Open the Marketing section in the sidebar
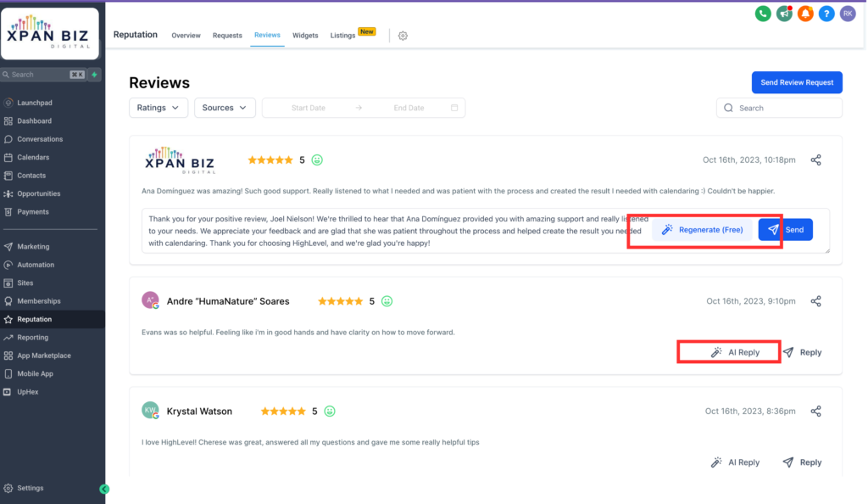Image resolution: width=868 pixels, height=504 pixels. point(37,246)
